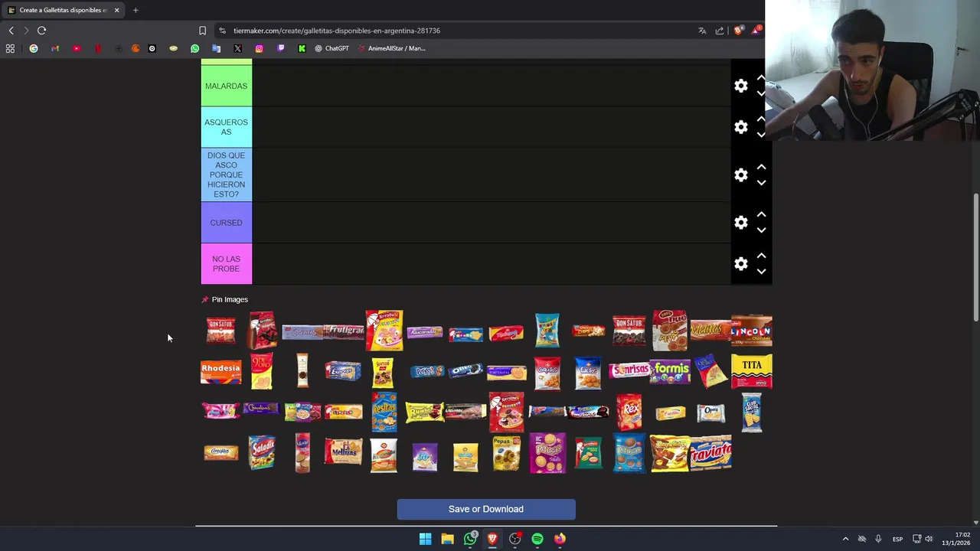
Task: Select the 9 de Oro package image
Action: [261, 371]
